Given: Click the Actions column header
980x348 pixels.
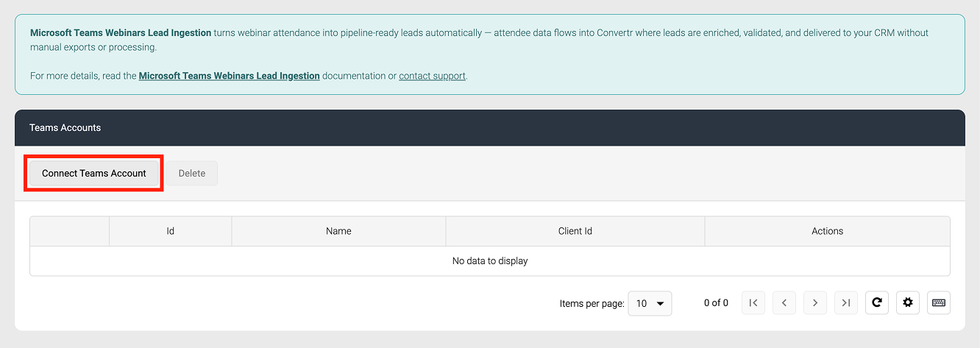Looking at the screenshot, I should tap(828, 231).
